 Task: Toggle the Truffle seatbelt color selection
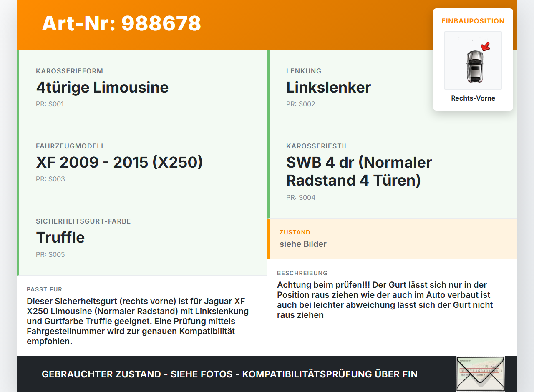point(60,237)
